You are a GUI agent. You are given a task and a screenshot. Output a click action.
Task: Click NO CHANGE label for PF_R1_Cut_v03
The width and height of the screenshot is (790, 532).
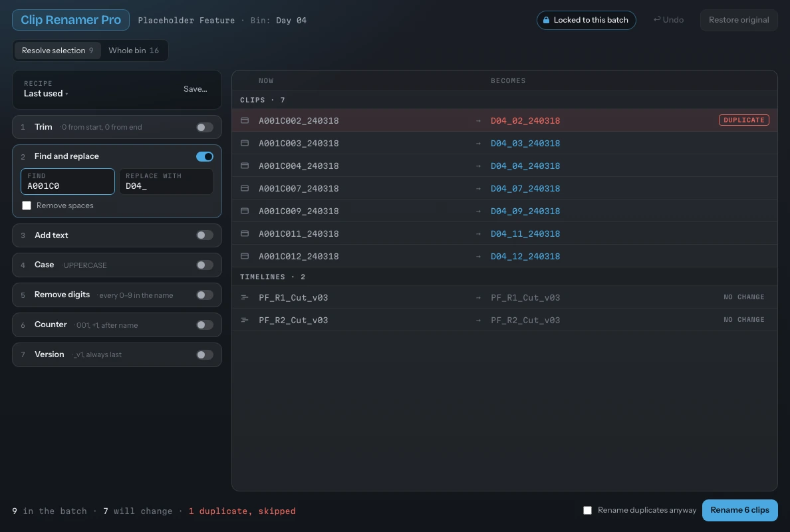743,297
